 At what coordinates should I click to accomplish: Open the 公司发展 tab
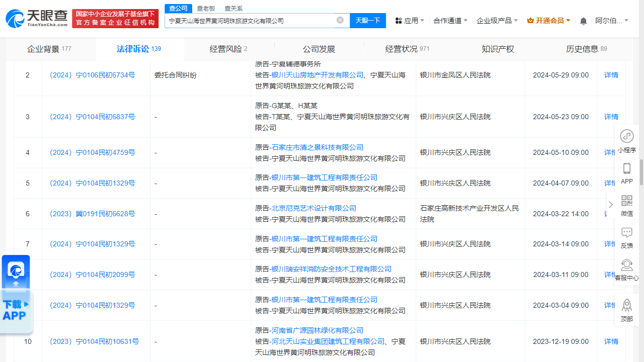click(x=318, y=49)
